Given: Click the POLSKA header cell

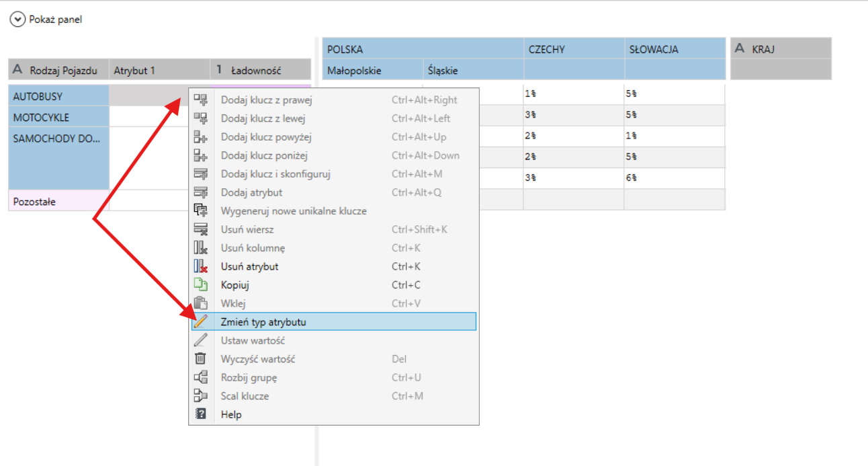Looking at the screenshot, I should click(x=423, y=49).
